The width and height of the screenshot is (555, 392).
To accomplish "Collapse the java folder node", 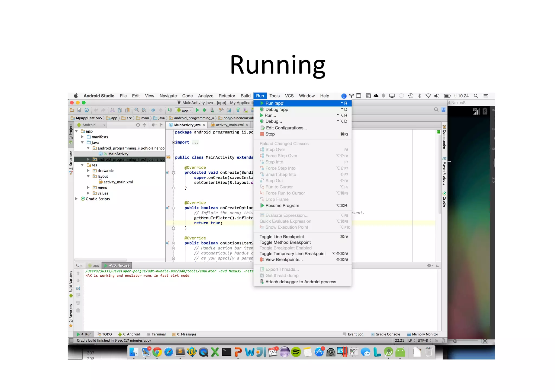I will pyautogui.click(x=82, y=142).
